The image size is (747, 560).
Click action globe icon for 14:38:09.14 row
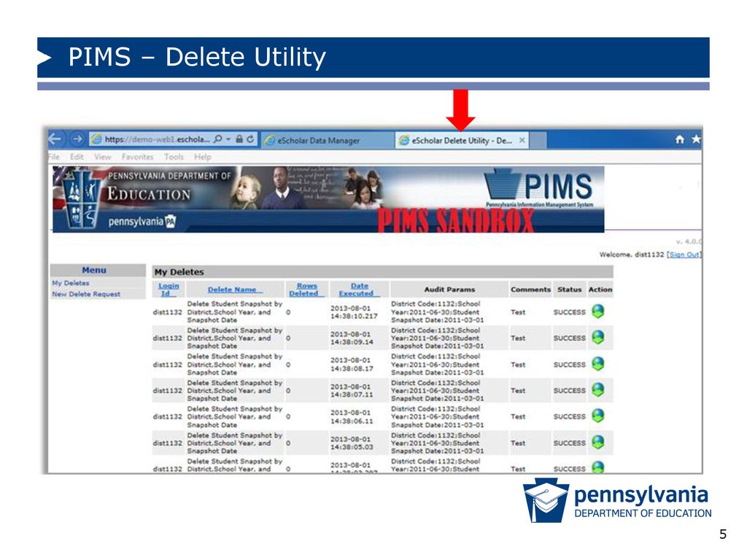(598, 337)
